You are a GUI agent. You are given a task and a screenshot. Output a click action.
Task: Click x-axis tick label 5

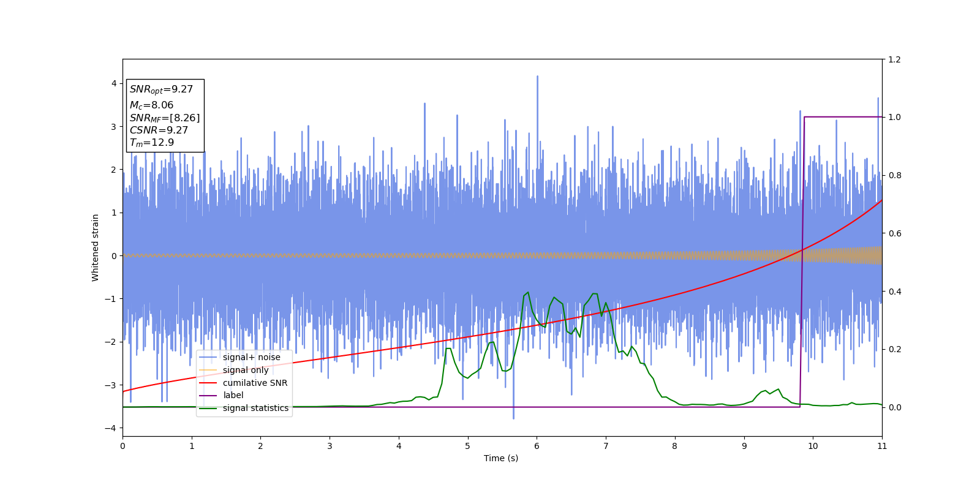pos(468,446)
